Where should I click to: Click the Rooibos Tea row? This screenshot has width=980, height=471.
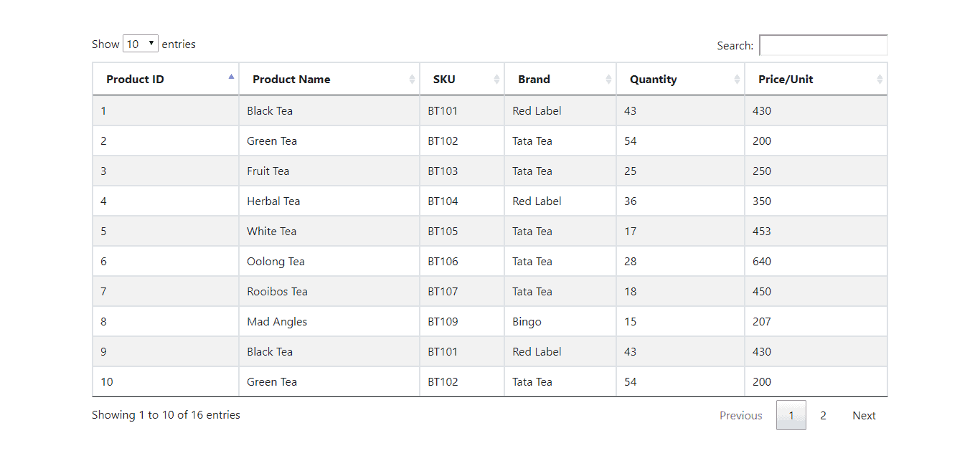(x=490, y=292)
